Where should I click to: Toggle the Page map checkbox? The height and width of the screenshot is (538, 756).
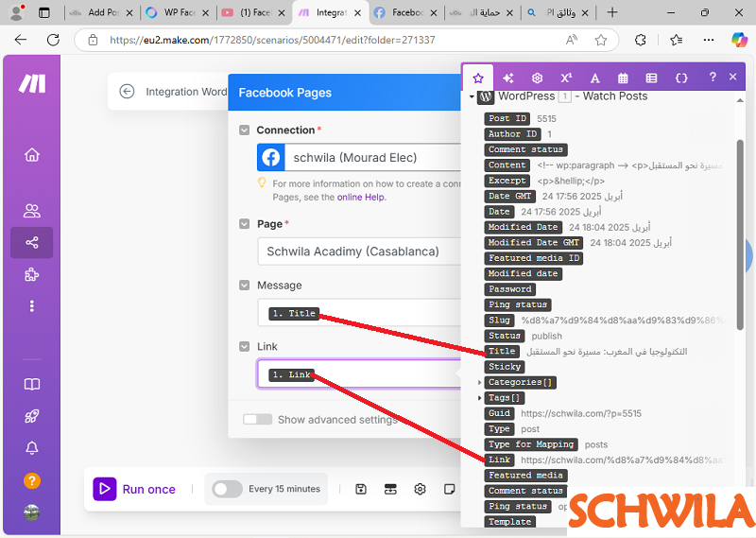[245, 224]
